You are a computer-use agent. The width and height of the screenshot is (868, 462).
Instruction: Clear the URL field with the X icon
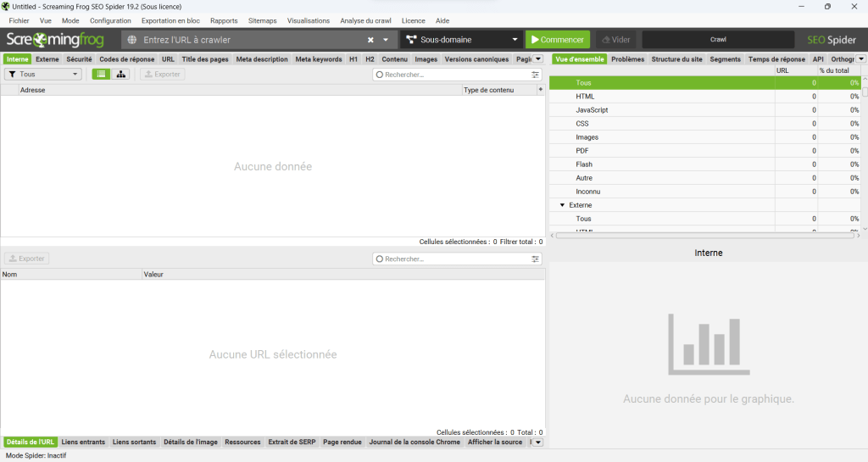coord(370,40)
